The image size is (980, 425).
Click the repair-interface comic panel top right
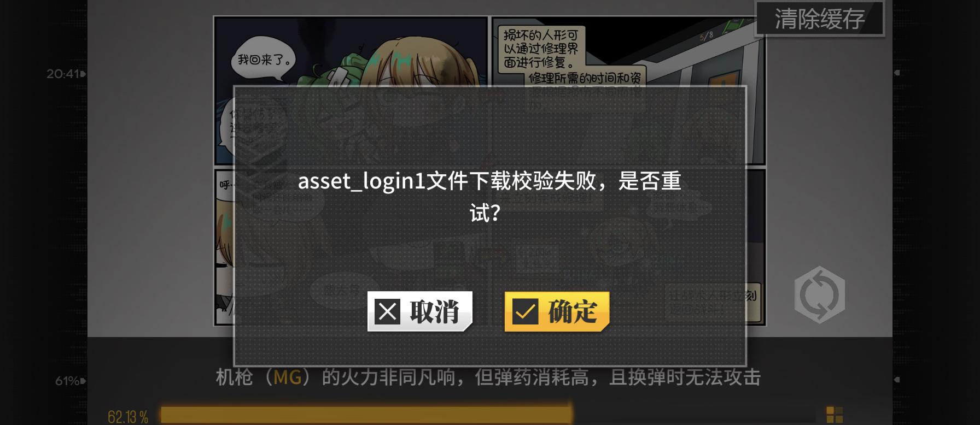(x=628, y=90)
